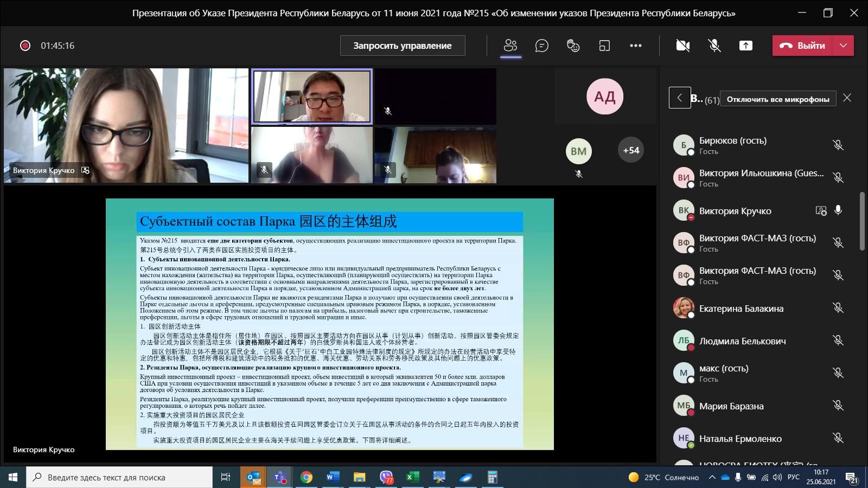Image resolution: width=868 pixels, height=488 pixels.
Task: Mute Виктория Кручко's microphone in list
Action: coord(838,210)
